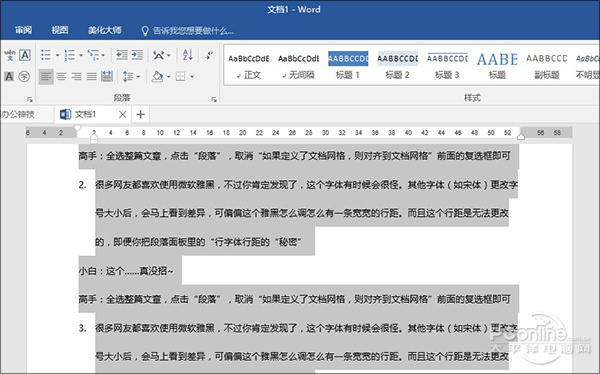This screenshot has width=600, height=374.
Task: Click list number 2. in the document
Action: (x=83, y=185)
